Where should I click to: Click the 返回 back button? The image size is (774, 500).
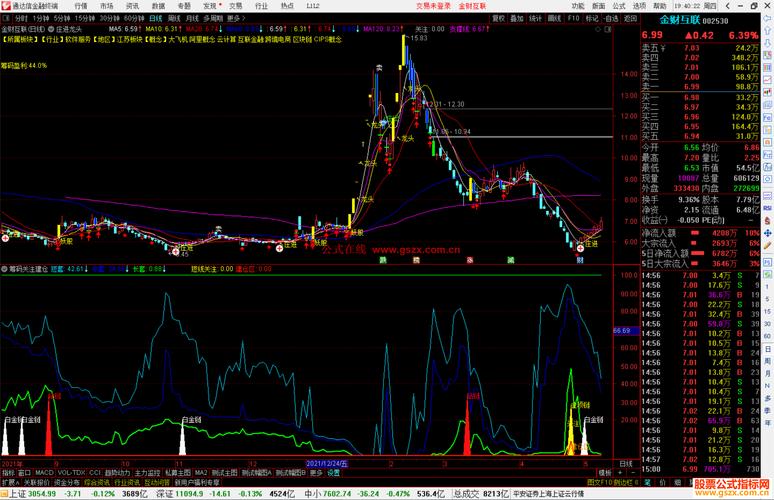[630, 18]
